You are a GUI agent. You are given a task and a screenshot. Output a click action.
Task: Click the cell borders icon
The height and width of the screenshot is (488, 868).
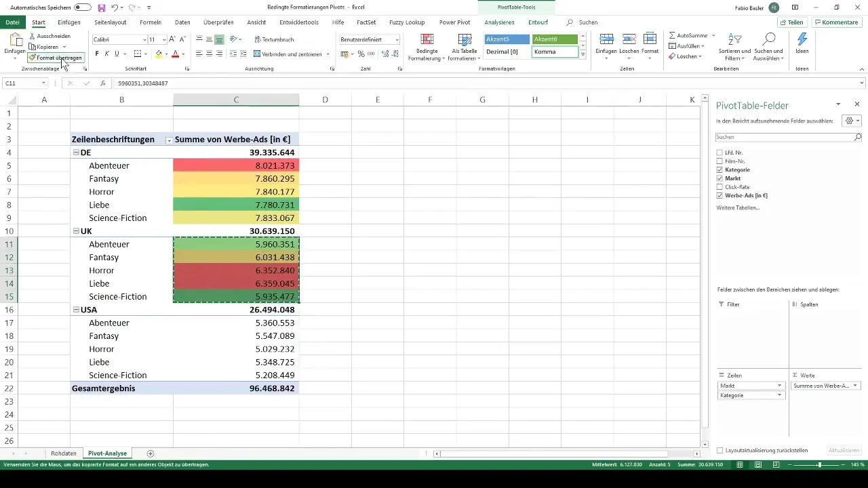coord(138,54)
